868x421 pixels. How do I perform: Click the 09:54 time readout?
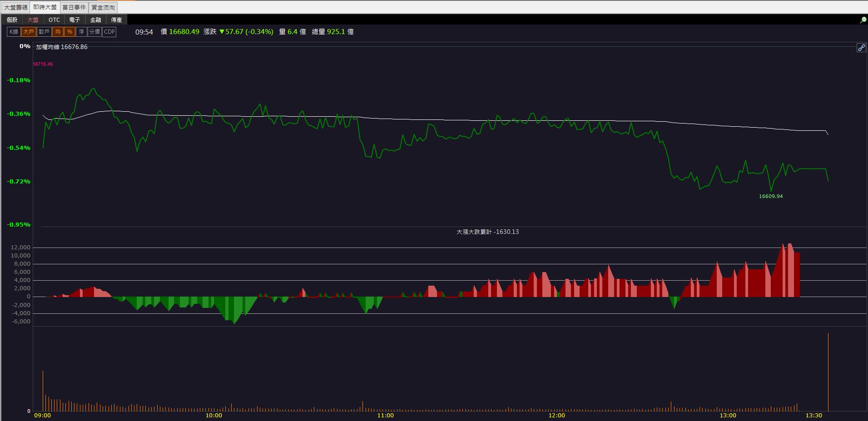pos(144,32)
